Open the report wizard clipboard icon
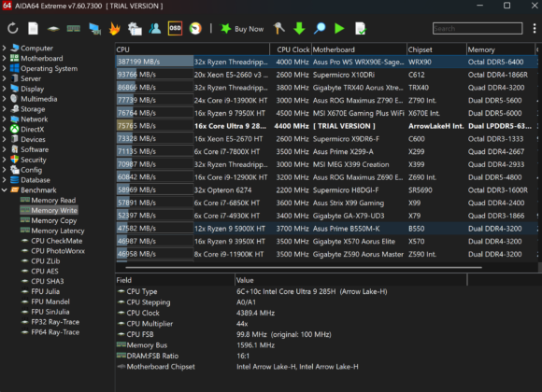The height and width of the screenshot is (392, 542). coord(135,29)
